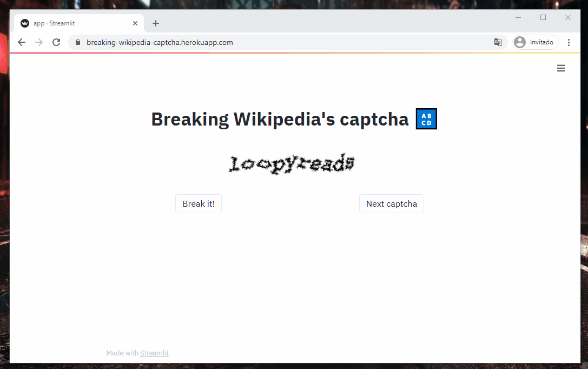Click the Break it! button
This screenshot has width=588, height=369.
(x=199, y=203)
